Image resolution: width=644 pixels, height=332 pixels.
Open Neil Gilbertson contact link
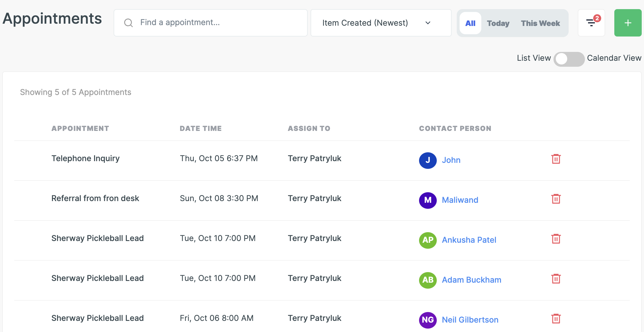(470, 320)
